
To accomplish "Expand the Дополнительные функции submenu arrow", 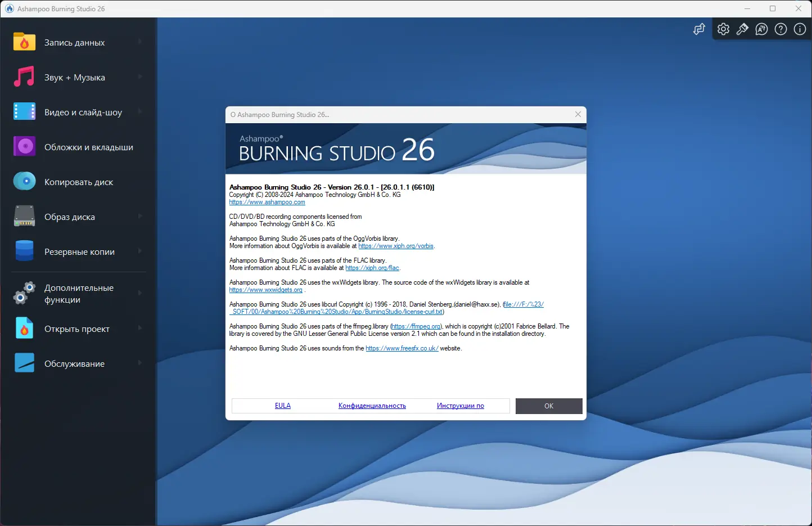I will (140, 293).
